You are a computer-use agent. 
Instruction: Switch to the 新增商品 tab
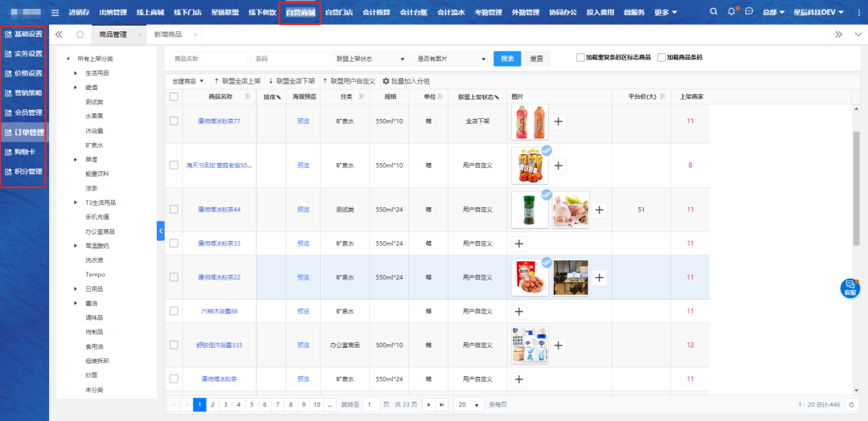tap(167, 35)
